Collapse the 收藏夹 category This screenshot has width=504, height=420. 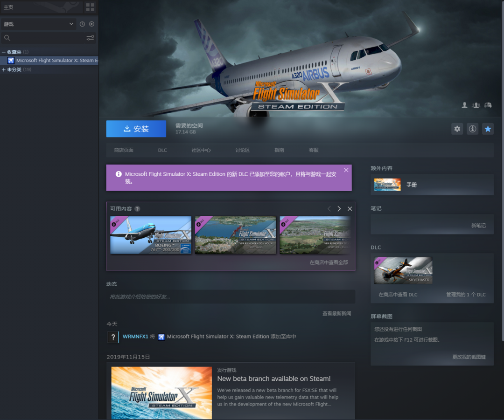click(x=4, y=52)
